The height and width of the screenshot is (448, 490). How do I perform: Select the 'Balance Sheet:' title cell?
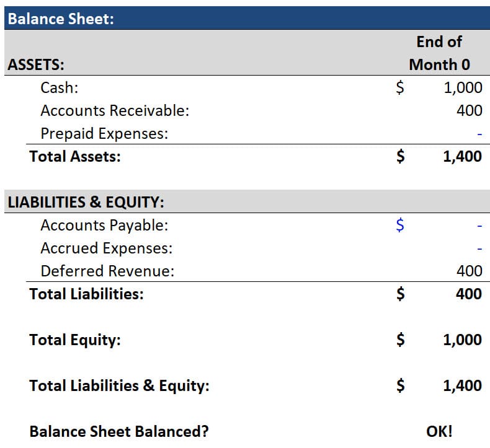61,19
